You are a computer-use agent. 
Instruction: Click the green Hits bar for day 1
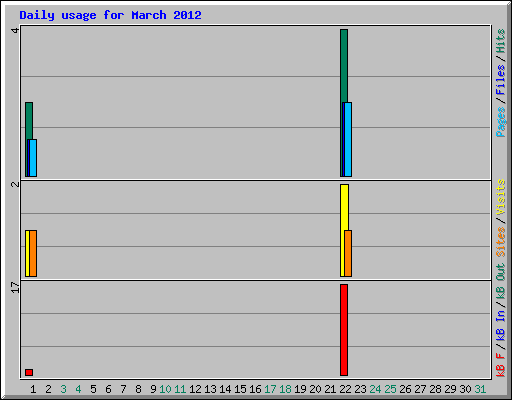click(x=29, y=121)
